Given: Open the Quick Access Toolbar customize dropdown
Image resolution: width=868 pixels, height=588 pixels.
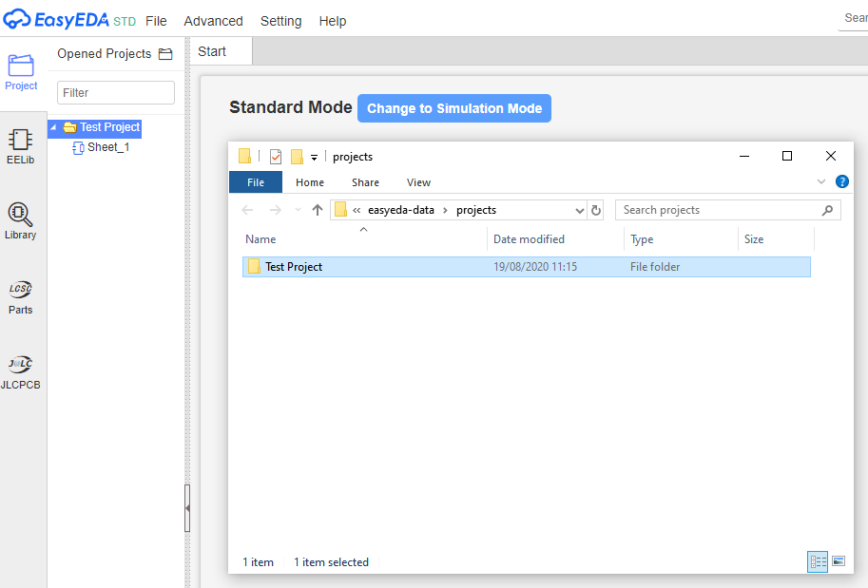Looking at the screenshot, I should pos(314,158).
